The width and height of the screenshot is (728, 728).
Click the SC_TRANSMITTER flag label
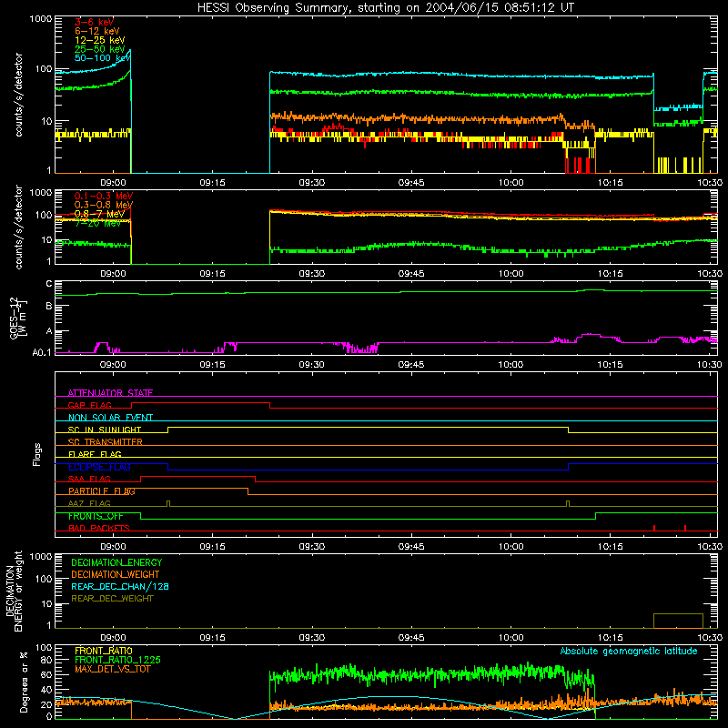pyautogui.click(x=106, y=442)
